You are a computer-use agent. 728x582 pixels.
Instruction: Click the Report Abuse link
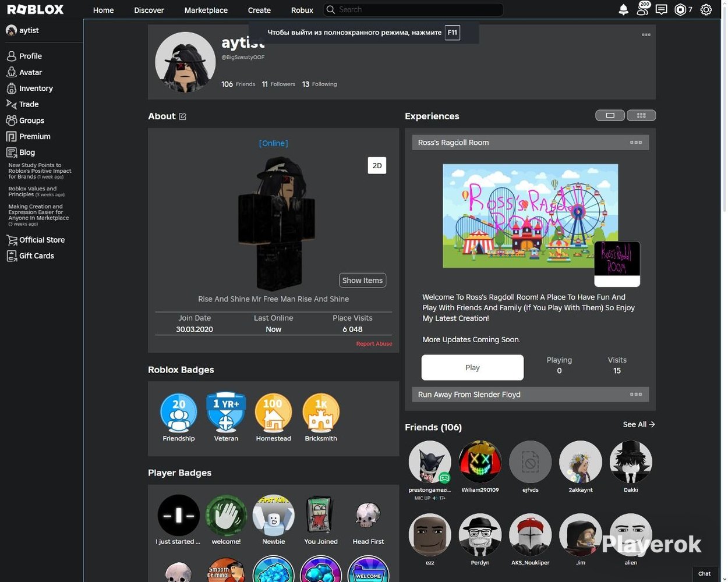point(374,344)
